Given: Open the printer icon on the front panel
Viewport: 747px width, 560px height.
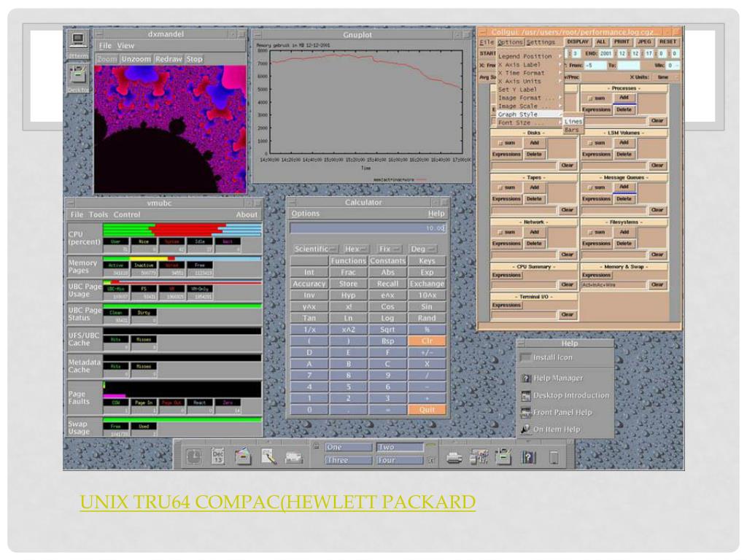Looking at the screenshot, I should pos(454,458).
